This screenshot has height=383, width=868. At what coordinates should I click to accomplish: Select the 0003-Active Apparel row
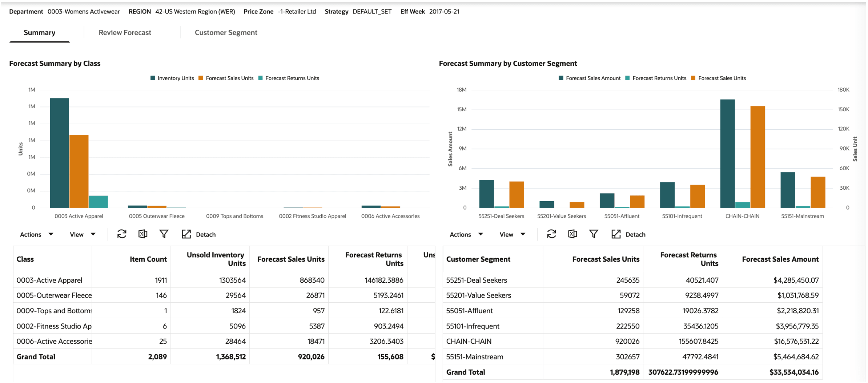[x=224, y=280]
